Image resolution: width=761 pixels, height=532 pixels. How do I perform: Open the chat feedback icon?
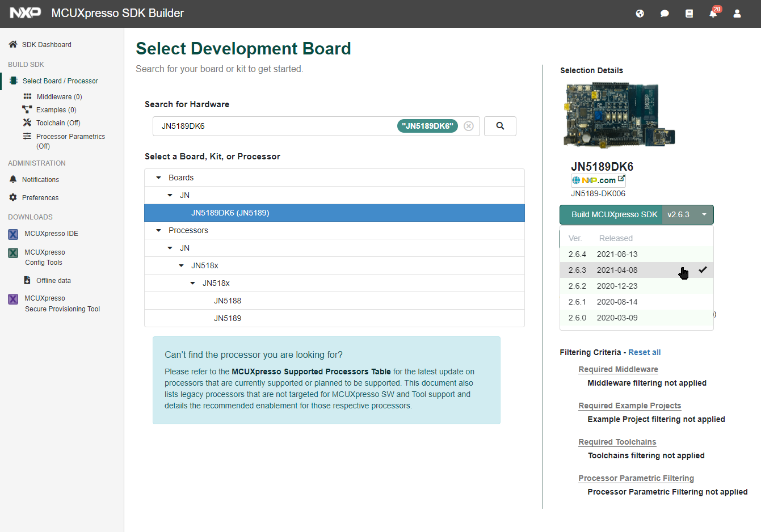pos(665,14)
